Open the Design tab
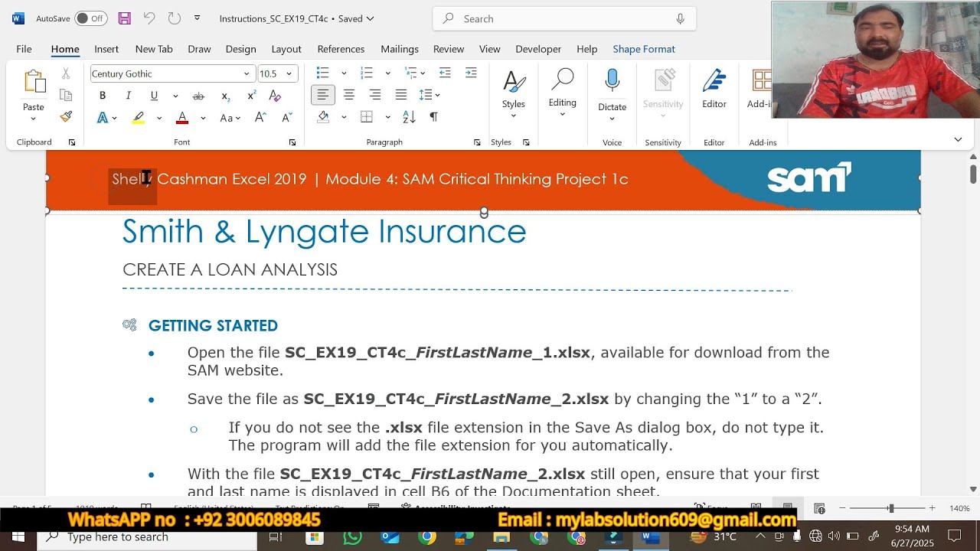Viewport: 980px width, 551px height. click(240, 49)
